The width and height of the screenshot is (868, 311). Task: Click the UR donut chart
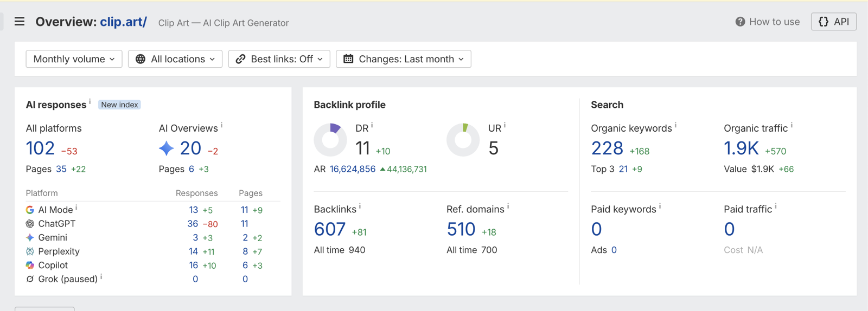463,140
